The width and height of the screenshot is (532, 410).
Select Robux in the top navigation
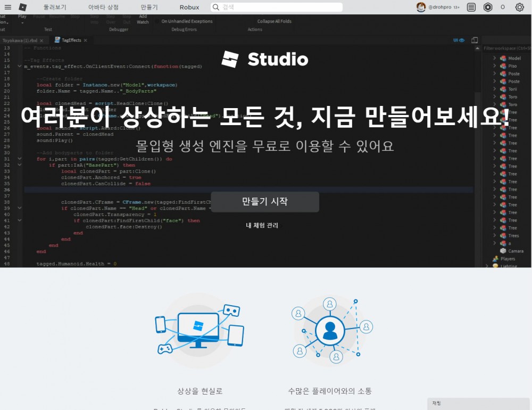pos(189,7)
